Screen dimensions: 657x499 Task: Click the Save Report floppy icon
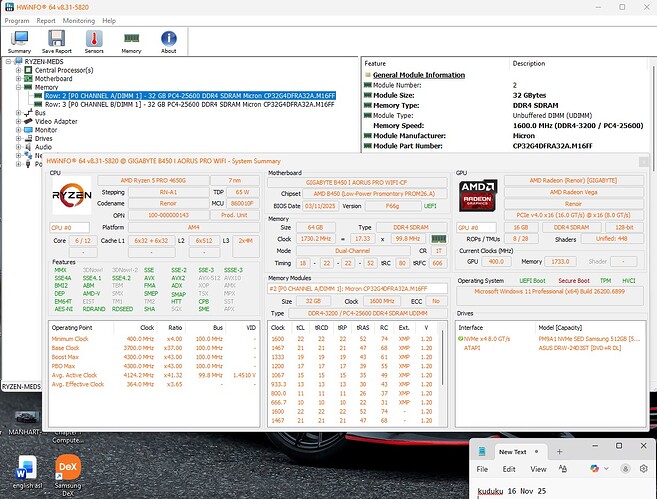click(x=57, y=40)
